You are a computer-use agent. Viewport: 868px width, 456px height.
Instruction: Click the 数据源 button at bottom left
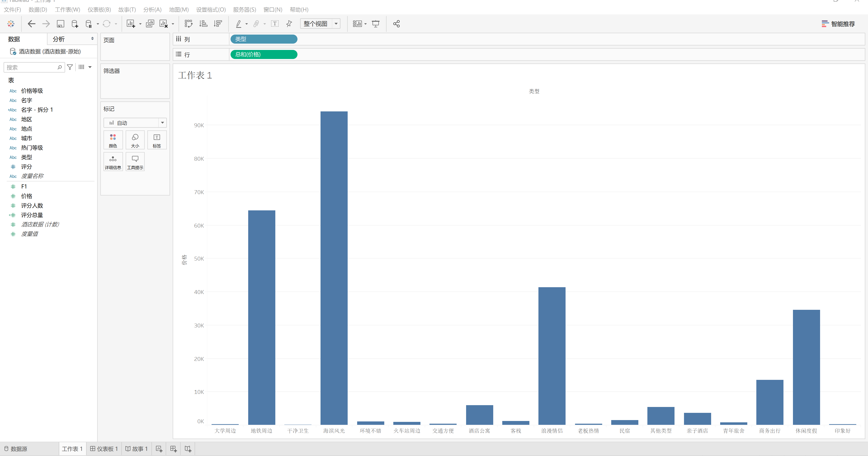coord(16,449)
